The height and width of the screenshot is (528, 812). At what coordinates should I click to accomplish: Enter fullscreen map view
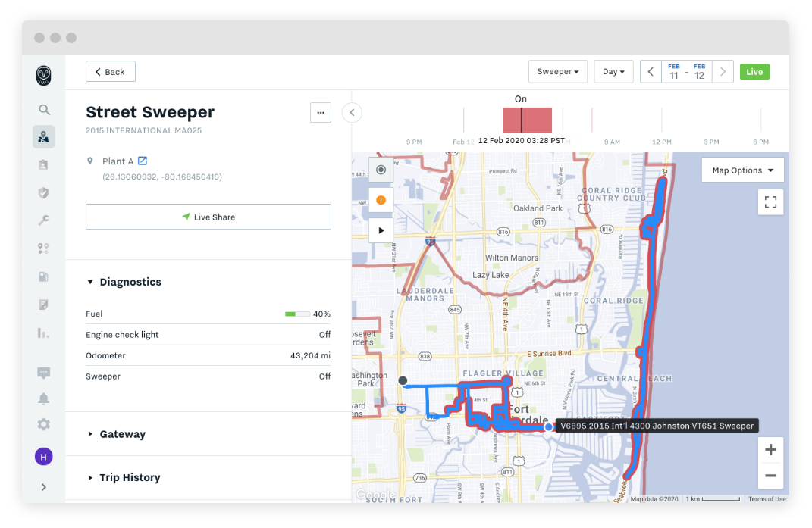click(770, 202)
